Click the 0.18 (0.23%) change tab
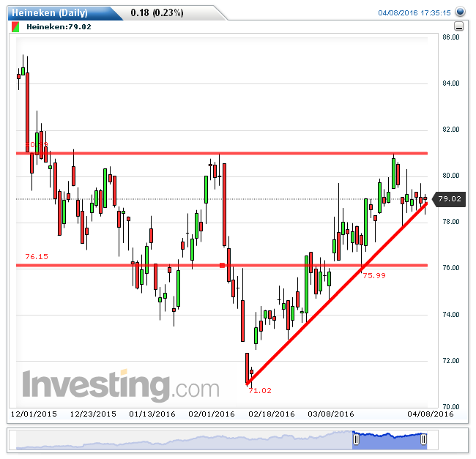 tap(157, 12)
